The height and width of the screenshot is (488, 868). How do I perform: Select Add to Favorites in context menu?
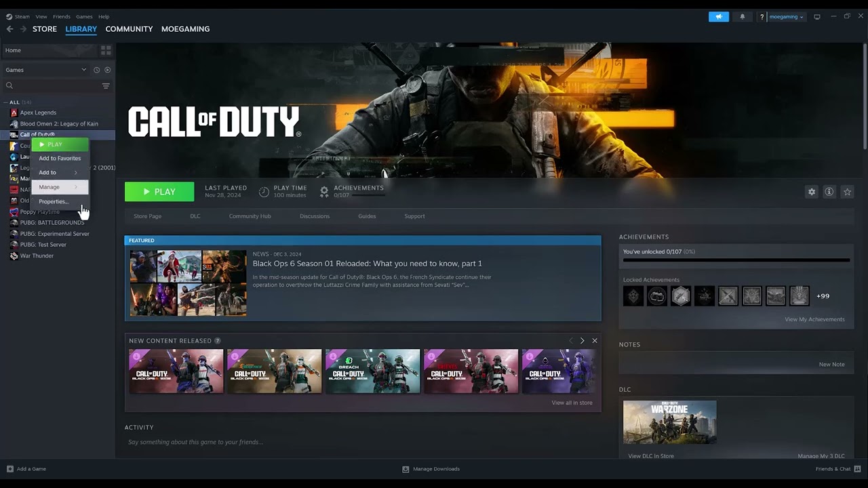click(x=60, y=158)
